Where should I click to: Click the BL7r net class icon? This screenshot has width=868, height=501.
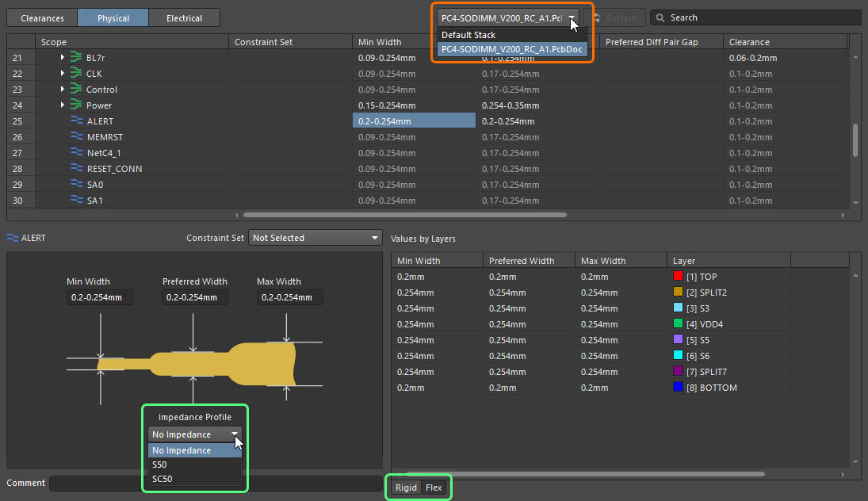[76, 58]
